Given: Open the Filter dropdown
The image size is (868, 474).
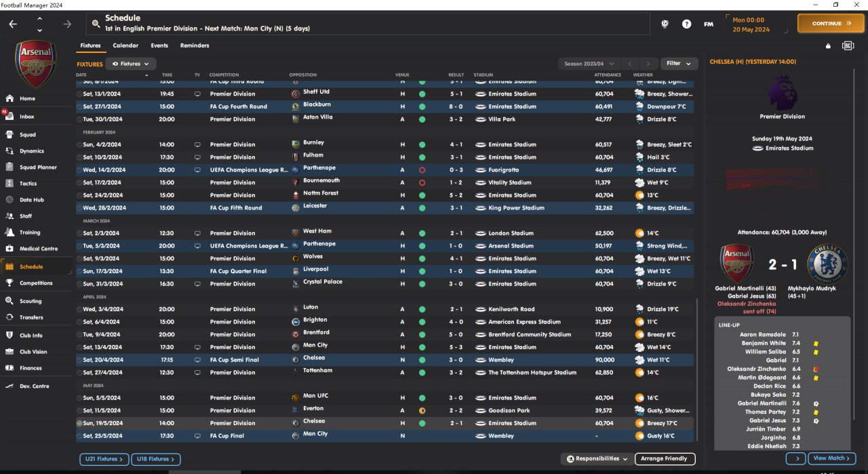Looking at the screenshot, I should coord(679,64).
